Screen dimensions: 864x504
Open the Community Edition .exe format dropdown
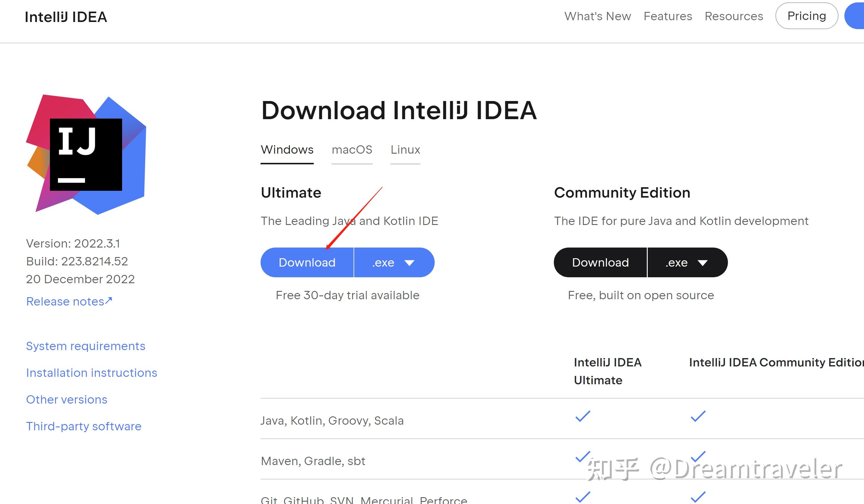[687, 262]
